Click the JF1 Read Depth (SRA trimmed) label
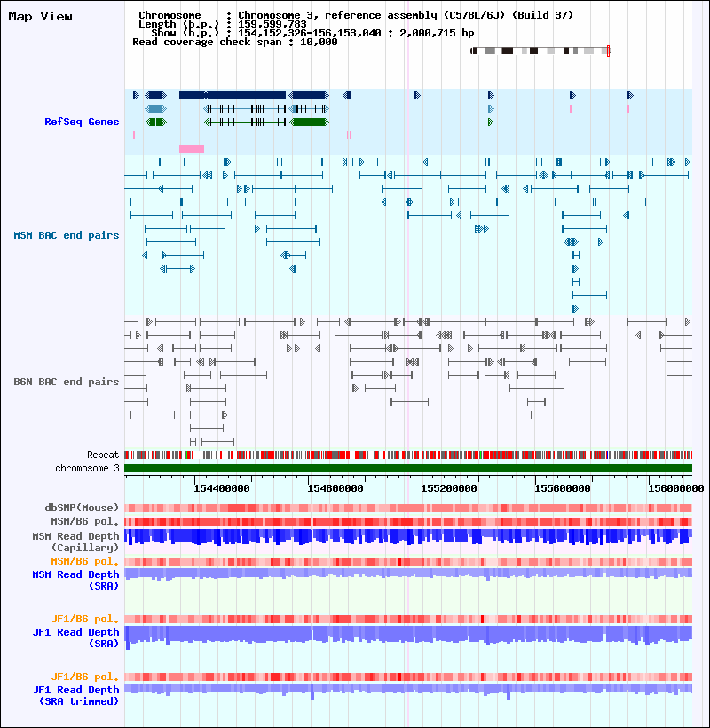Screen dimensions: 710x728 click(x=75, y=695)
